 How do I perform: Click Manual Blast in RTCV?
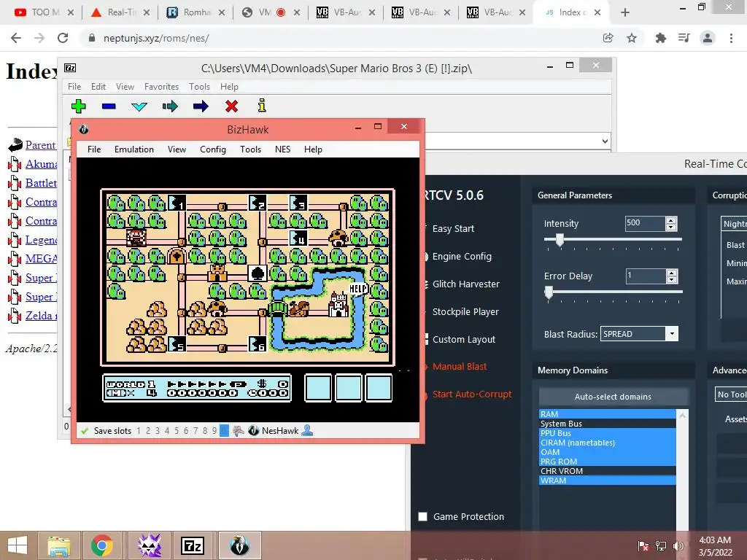460,367
